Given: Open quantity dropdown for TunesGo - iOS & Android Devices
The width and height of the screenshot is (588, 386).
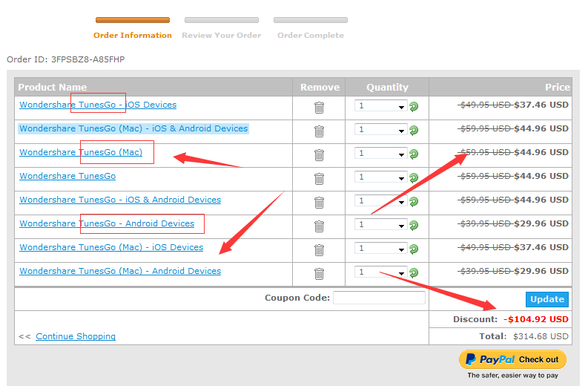Looking at the screenshot, I should click(x=380, y=201).
